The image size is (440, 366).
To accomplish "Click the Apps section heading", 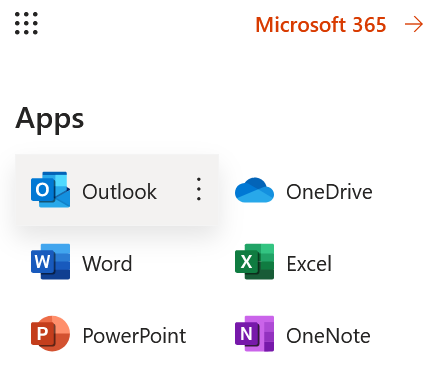I will coord(50,119).
